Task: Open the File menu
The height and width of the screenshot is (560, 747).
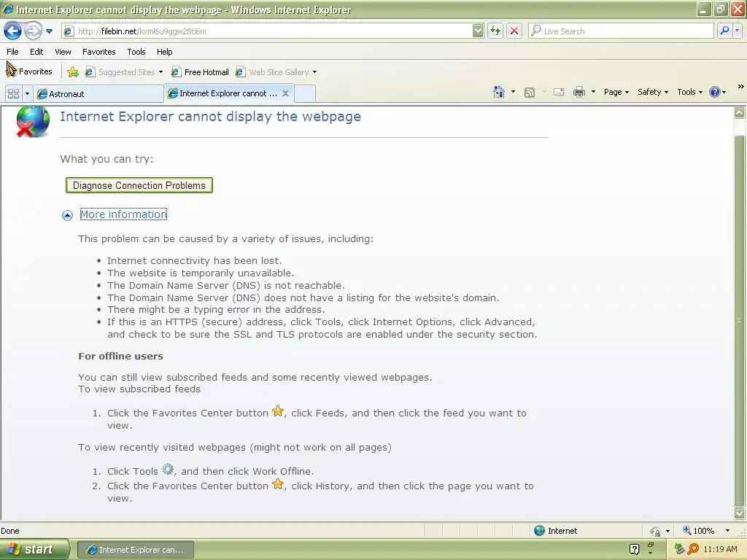Action: click(x=13, y=52)
